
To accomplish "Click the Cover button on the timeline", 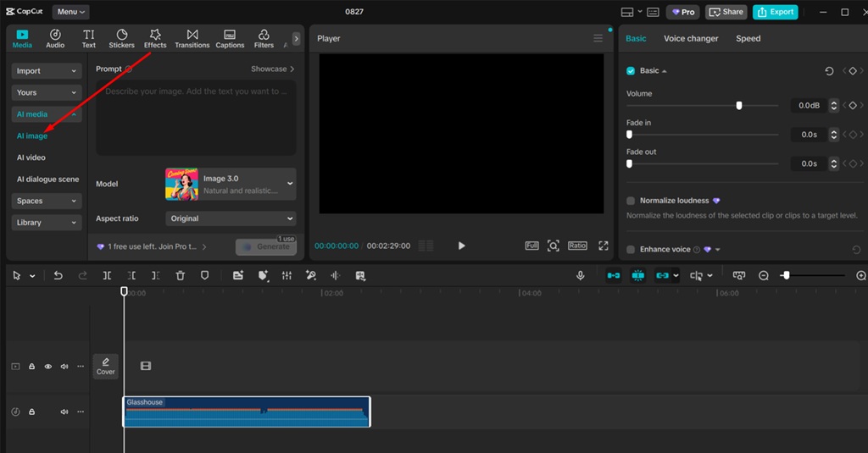I will [x=106, y=366].
